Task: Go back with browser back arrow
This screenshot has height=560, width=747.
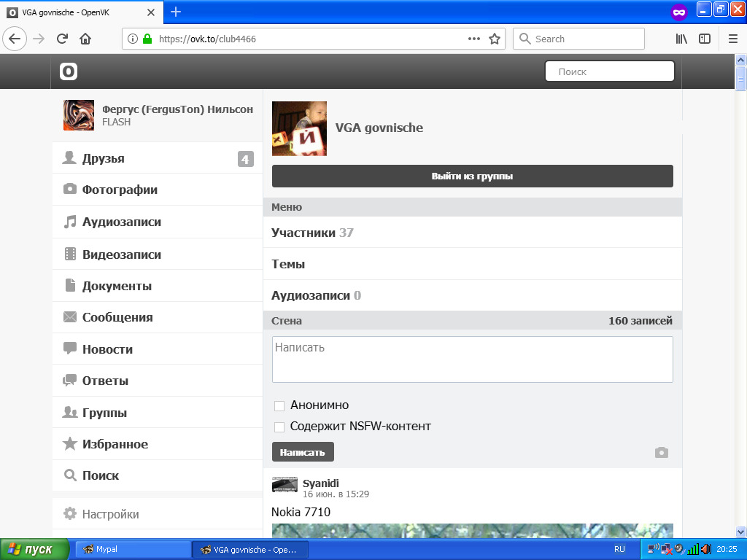Action: point(15,39)
